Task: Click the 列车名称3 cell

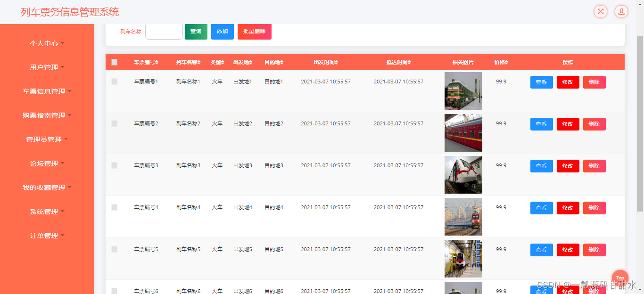Action: [x=189, y=165]
